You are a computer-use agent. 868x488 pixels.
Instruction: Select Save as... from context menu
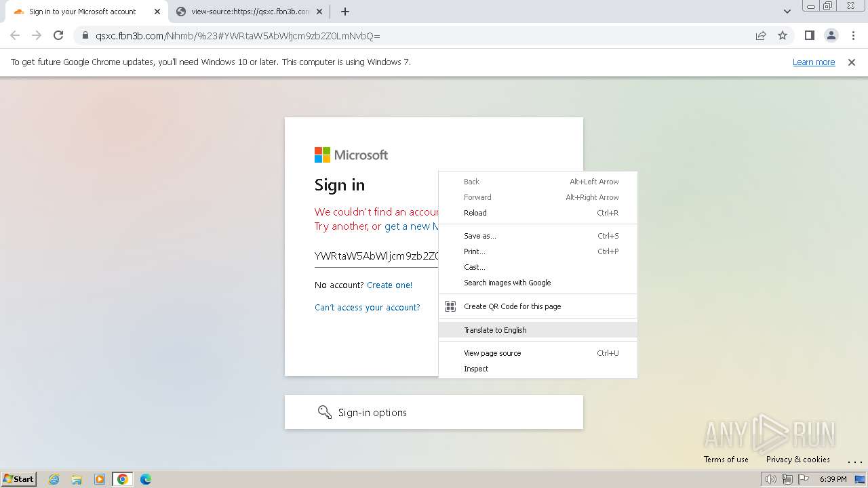538,236
